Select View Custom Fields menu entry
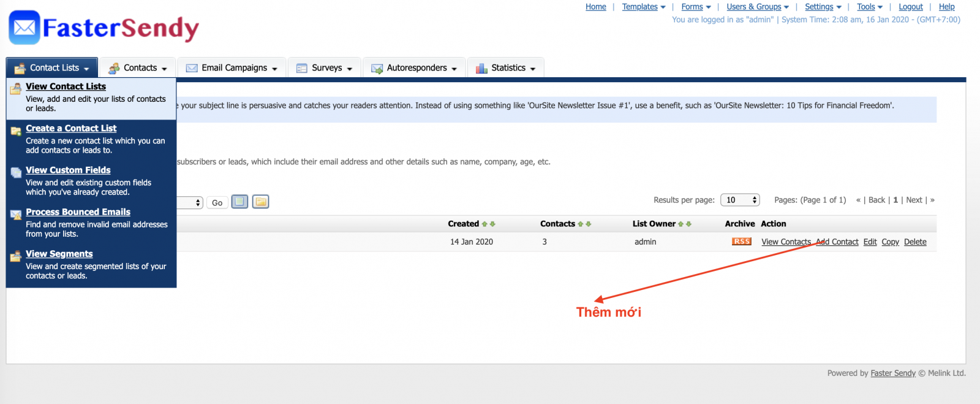980x404 pixels. click(x=68, y=170)
